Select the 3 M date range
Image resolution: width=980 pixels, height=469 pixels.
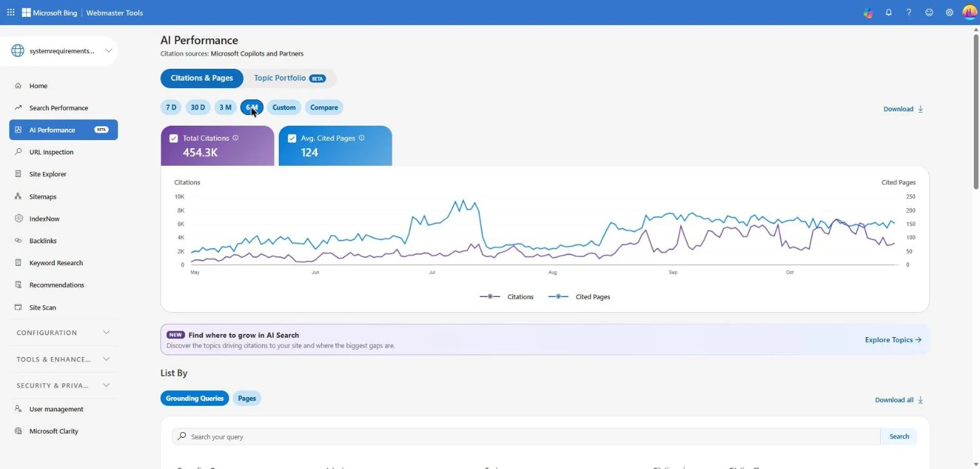coord(225,108)
